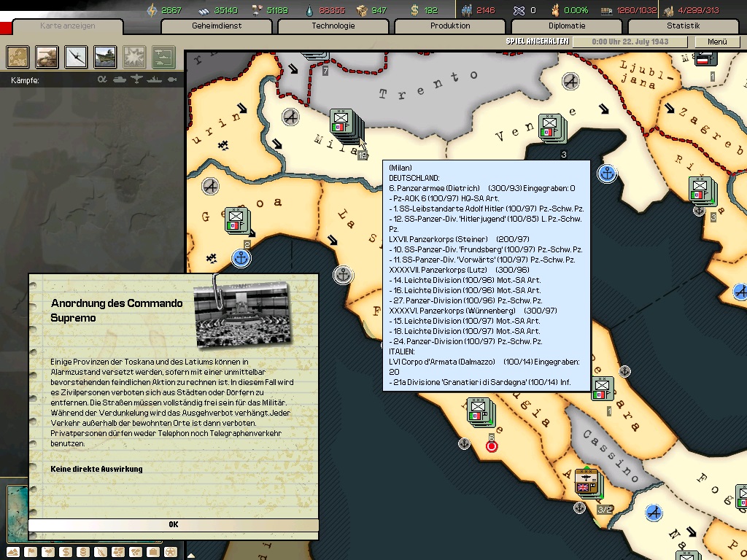Open the air units aircraft list
Viewport: 747px width, 560px height.
tap(76, 57)
